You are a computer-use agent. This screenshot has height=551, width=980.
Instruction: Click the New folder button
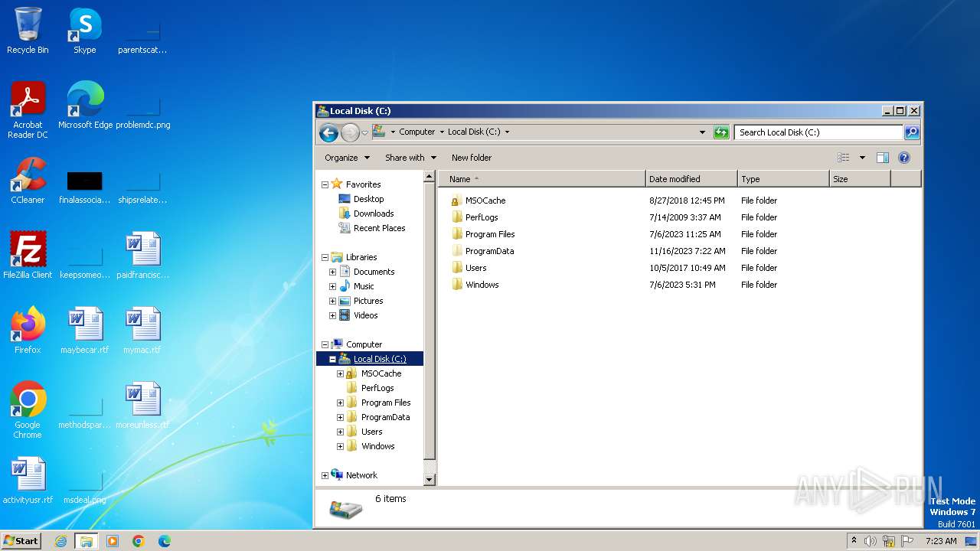click(x=472, y=158)
